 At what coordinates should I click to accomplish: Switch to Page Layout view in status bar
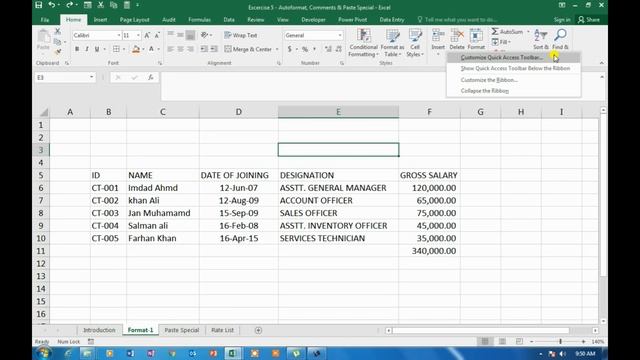click(x=502, y=341)
